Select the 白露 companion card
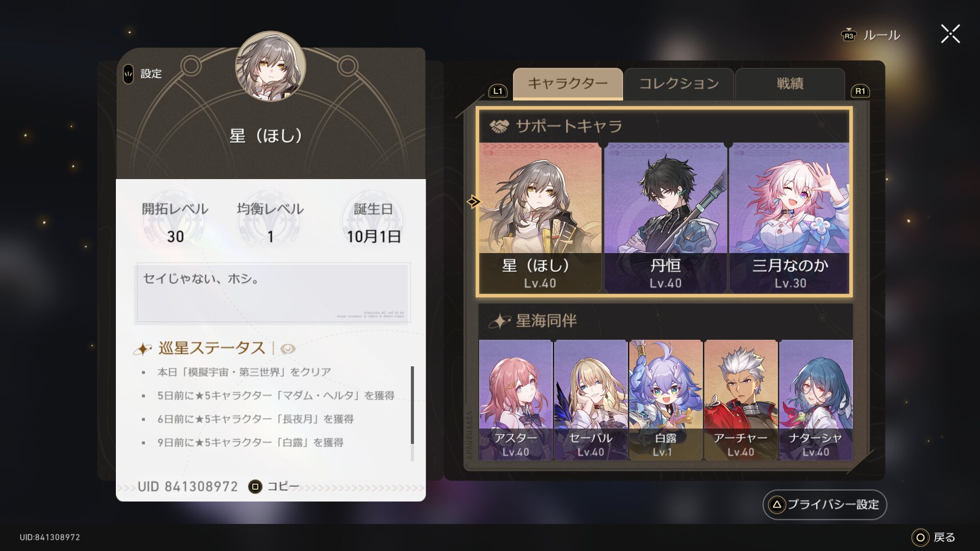This screenshot has height=551, width=980. (x=666, y=400)
